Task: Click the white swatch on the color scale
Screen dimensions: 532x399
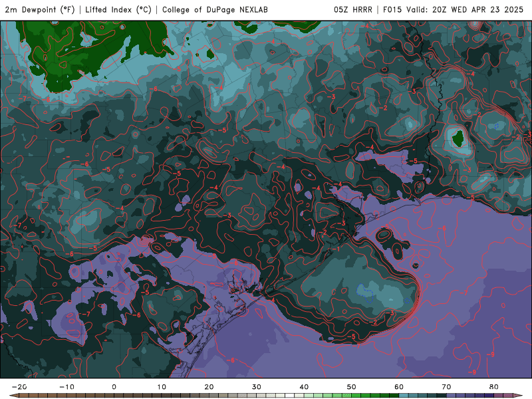Action: tap(290, 396)
